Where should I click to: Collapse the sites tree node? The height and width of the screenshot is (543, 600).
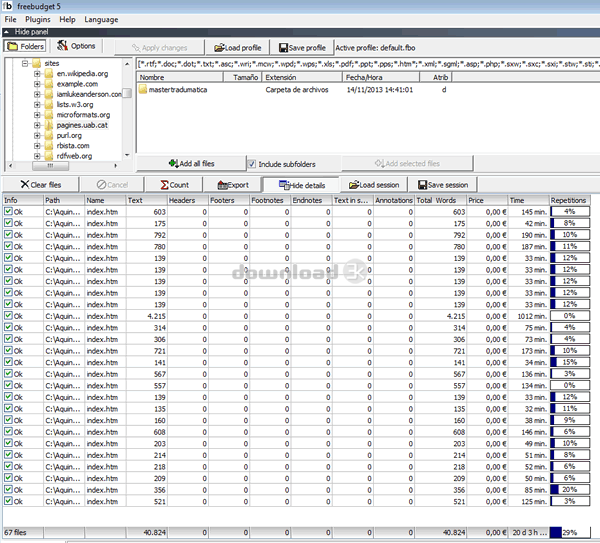25,63
